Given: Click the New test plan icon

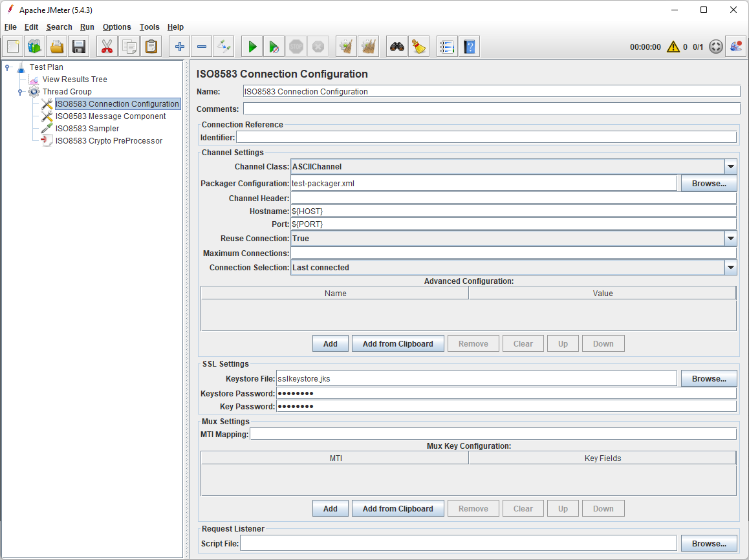Looking at the screenshot, I should [13, 47].
